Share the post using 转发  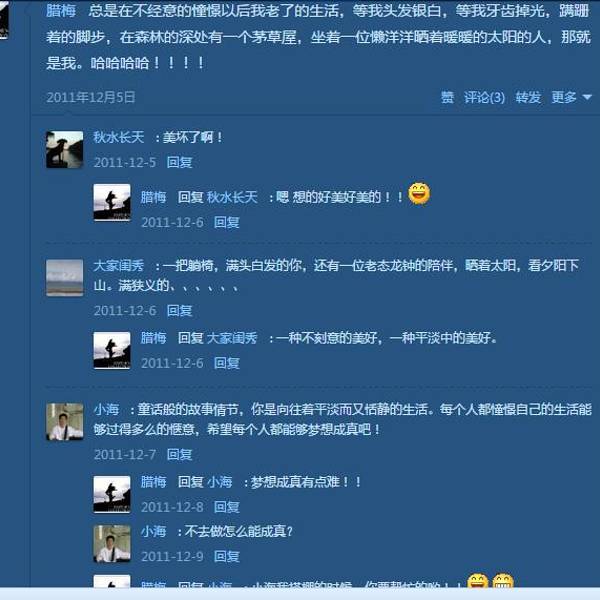528,97
